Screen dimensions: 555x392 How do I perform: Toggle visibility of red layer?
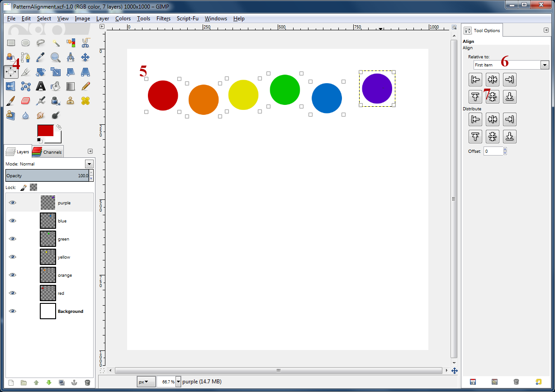[13, 293]
